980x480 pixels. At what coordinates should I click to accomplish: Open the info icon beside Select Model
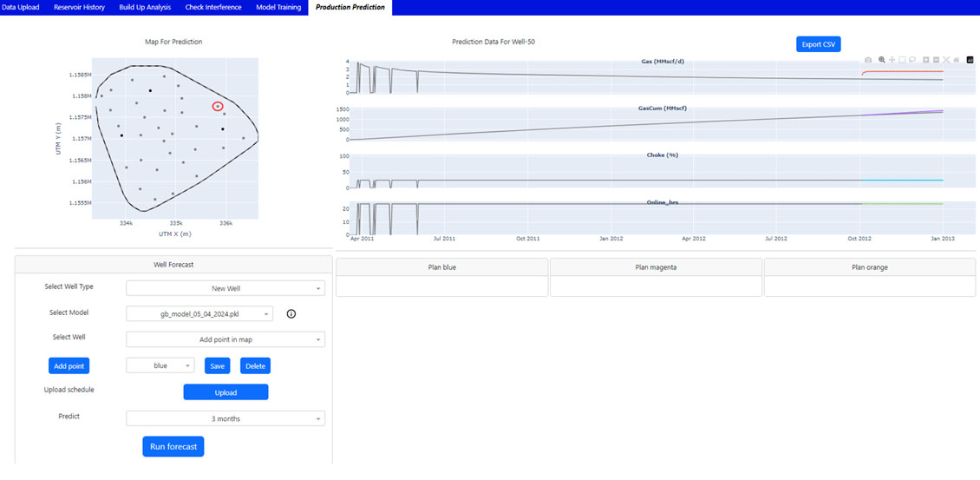(291, 313)
